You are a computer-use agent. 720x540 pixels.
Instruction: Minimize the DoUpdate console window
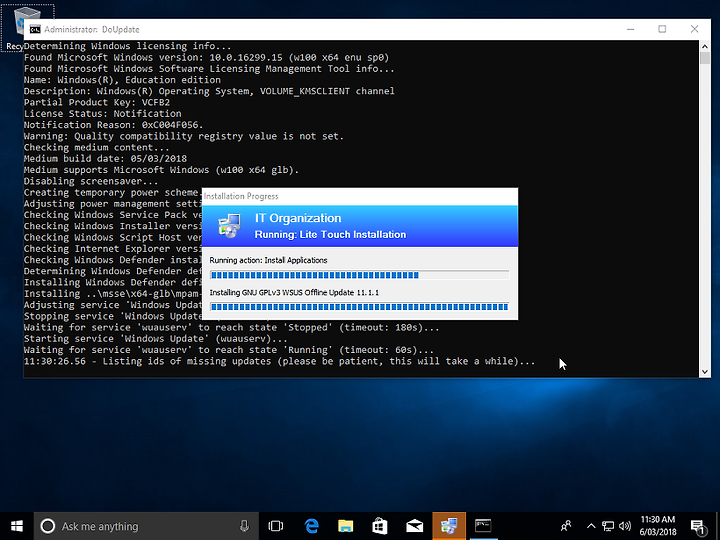pyautogui.click(x=631, y=29)
